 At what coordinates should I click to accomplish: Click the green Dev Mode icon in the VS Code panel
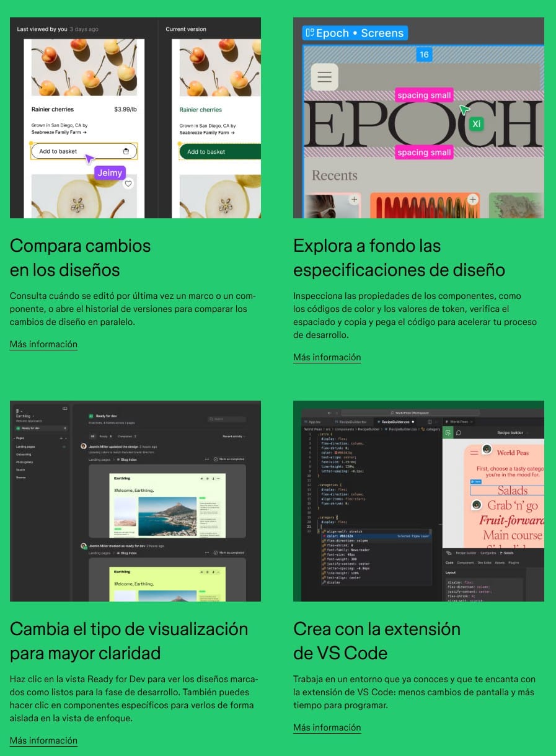[449, 432]
